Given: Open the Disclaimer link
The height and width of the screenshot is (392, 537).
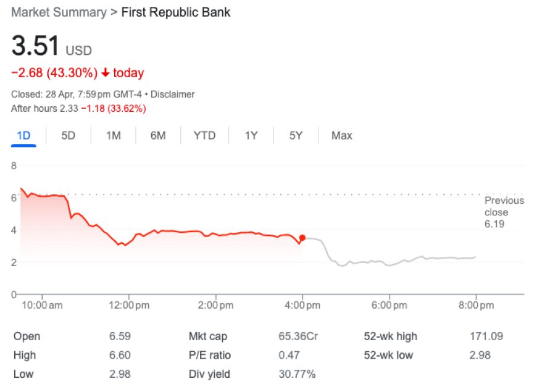Looking at the screenshot, I should (173, 94).
